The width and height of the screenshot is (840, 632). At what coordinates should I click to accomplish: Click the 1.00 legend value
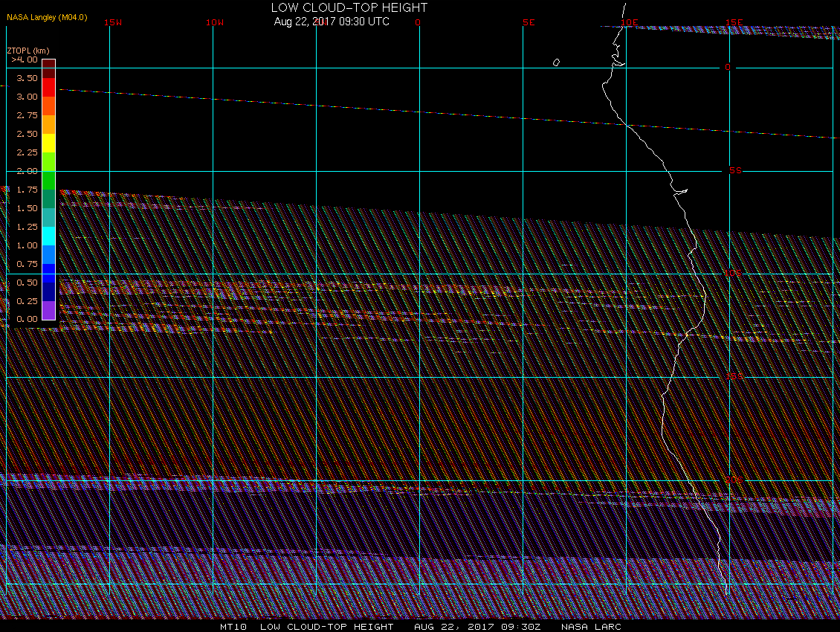tap(27, 245)
